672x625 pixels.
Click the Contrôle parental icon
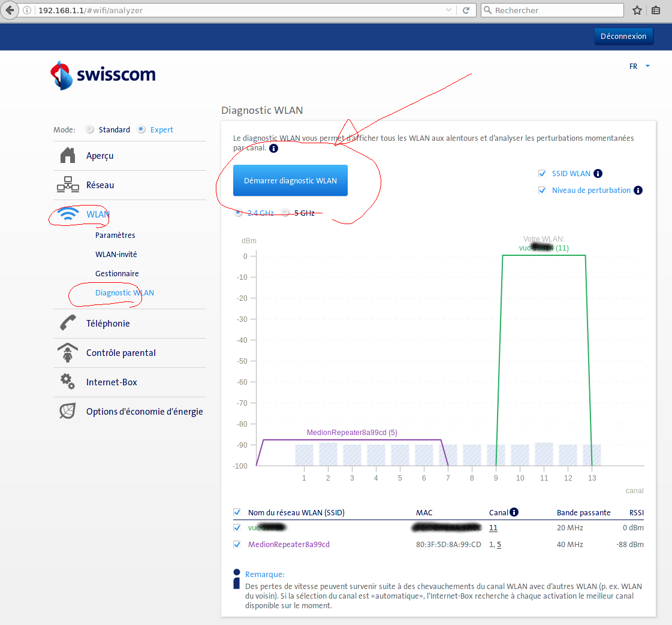(68, 352)
